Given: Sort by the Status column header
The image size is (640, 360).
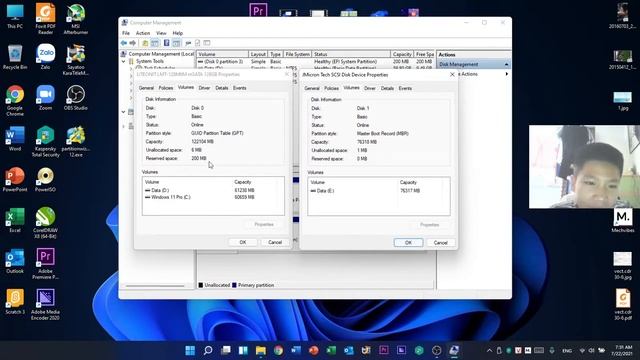Looking at the screenshot, I should pos(351,54).
